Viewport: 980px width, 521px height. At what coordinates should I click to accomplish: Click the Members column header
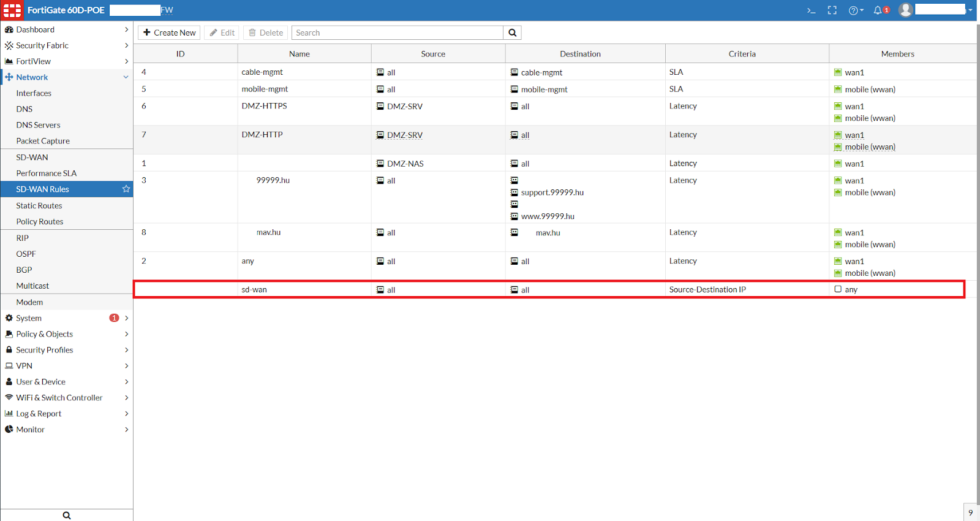pos(902,54)
